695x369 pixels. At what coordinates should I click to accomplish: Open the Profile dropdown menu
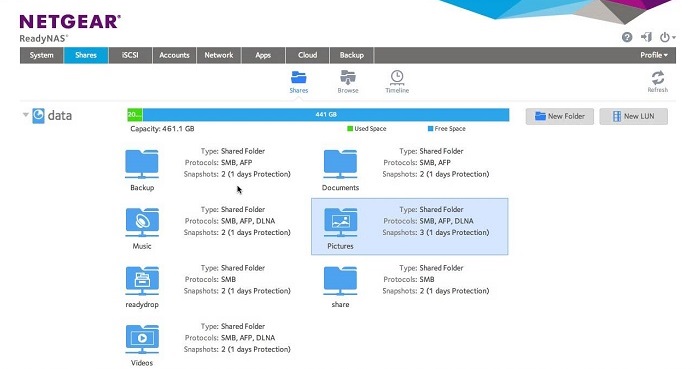click(654, 55)
